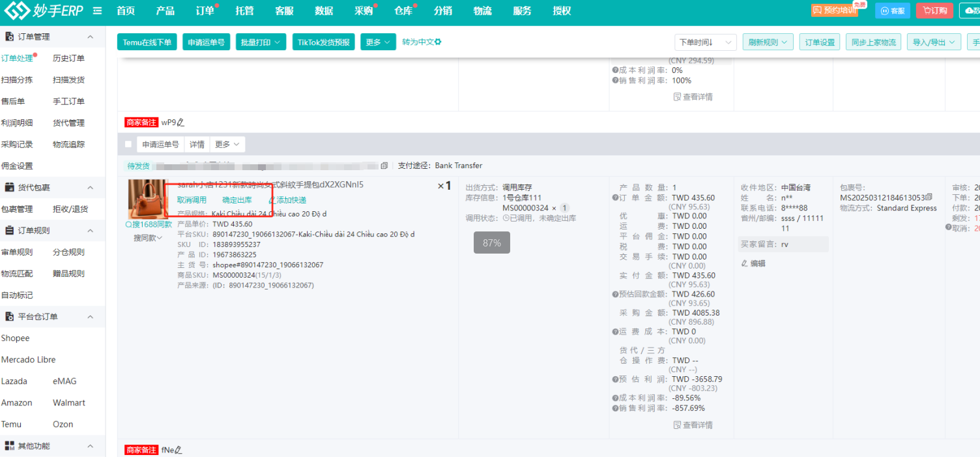Open the 批量打印 dropdown

[261, 42]
